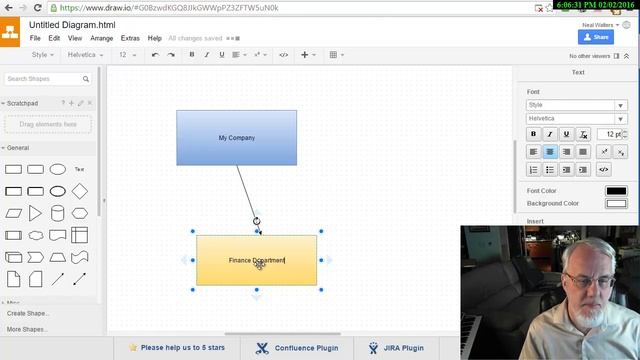The width and height of the screenshot is (640, 360).
Task: Click the draw.io orange logo icon
Action: 10,32
